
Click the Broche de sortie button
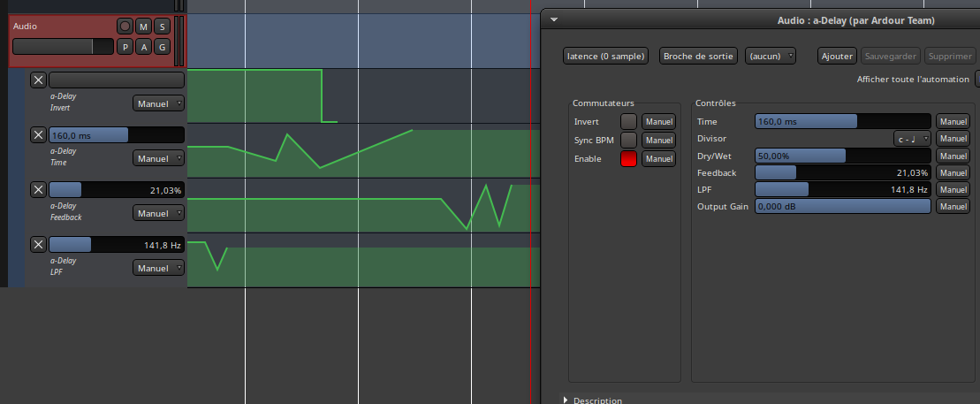coord(698,56)
